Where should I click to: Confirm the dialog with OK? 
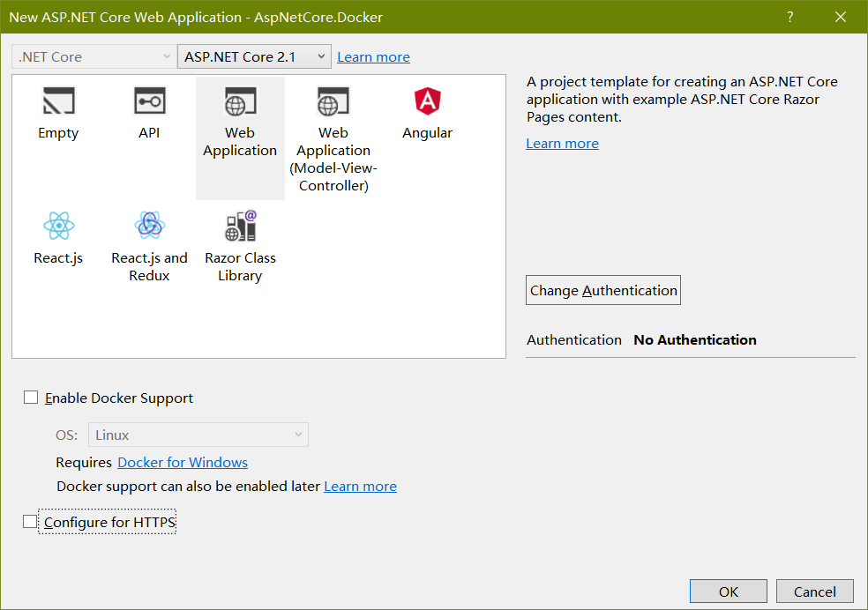coord(728,591)
